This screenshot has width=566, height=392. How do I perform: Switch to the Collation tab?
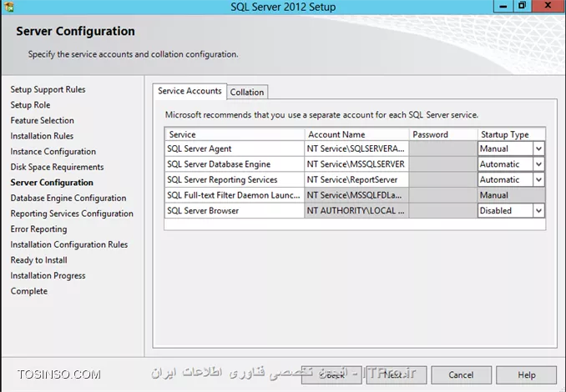click(x=247, y=93)
